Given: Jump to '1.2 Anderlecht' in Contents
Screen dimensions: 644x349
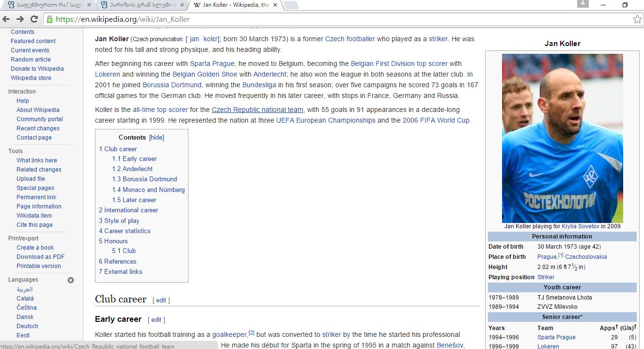Looking at the screenshot, I should (x=132, y=169).
